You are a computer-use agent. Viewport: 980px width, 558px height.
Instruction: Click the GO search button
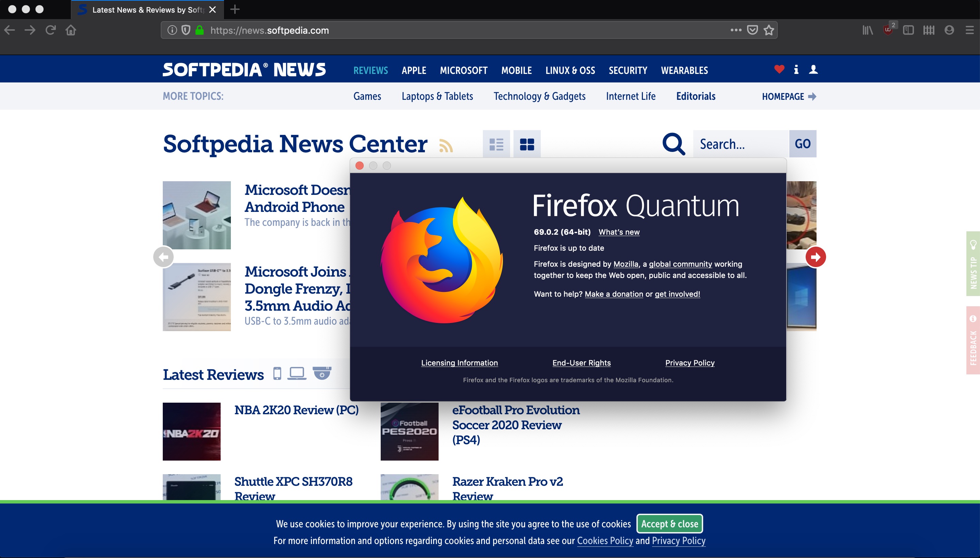tap(803, 144)
